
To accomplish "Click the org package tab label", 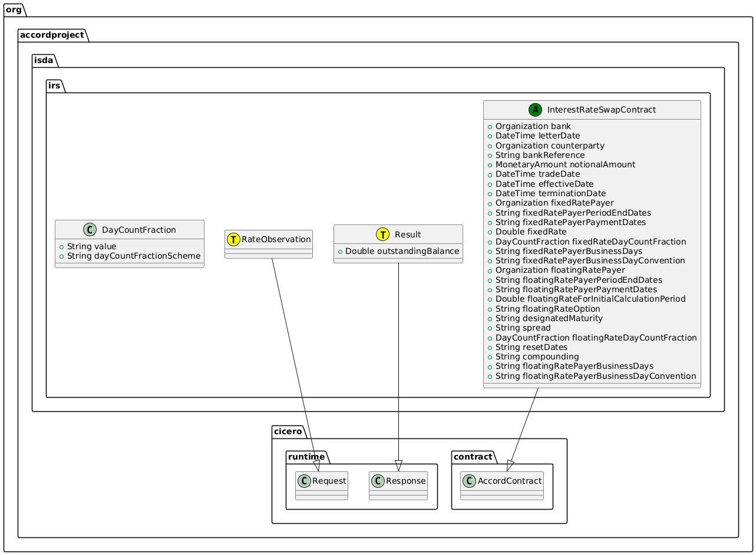I will click(x=14, y=9).
